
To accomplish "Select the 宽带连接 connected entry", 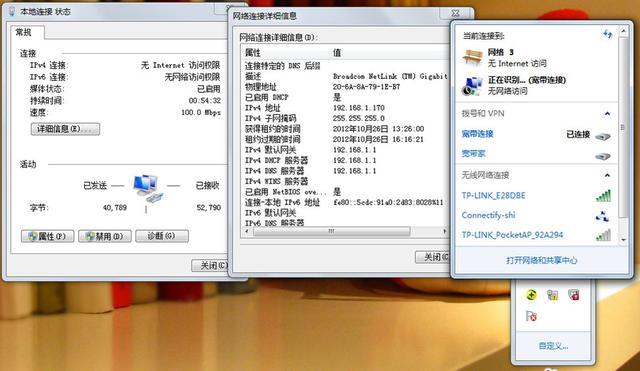I will point(536,134).
